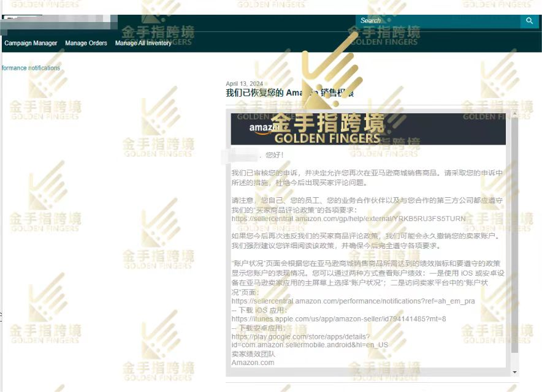Open the itunes.apple.com amazon-seller app link
Image resolution: width=542 pixels, height=392 pixels.
(x=338, y=318)
